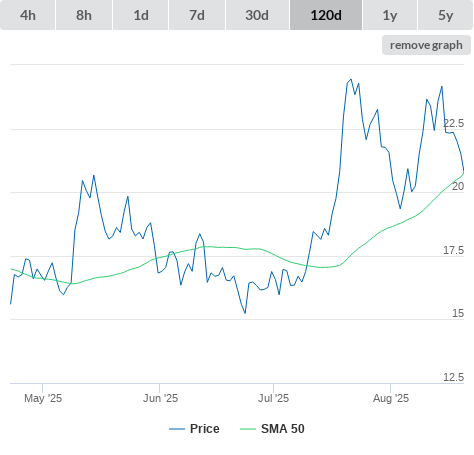Viewport: 474px width, 455px height.
Task: Select the 4h time range tab
Action: click(x=28, y=15)
